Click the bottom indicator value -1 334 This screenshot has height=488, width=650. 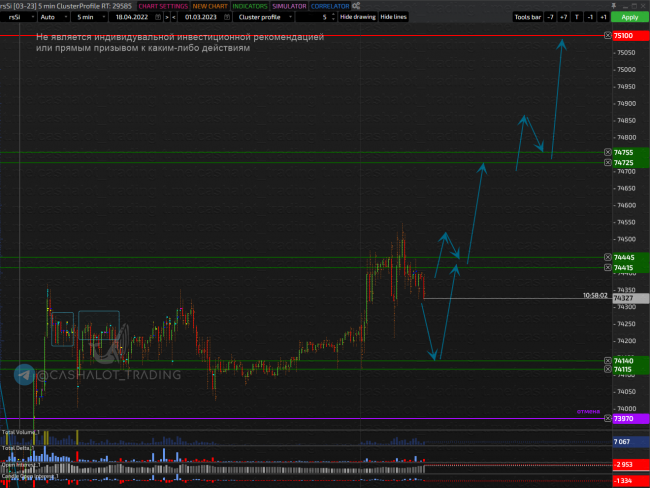(631, 481)
